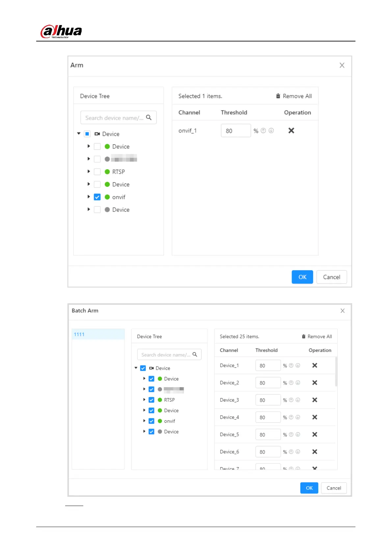The height and width of the screenshot is (554, 392).
Task: Click the Batch Arm channel list scrollbar
Action: (336, 372)
